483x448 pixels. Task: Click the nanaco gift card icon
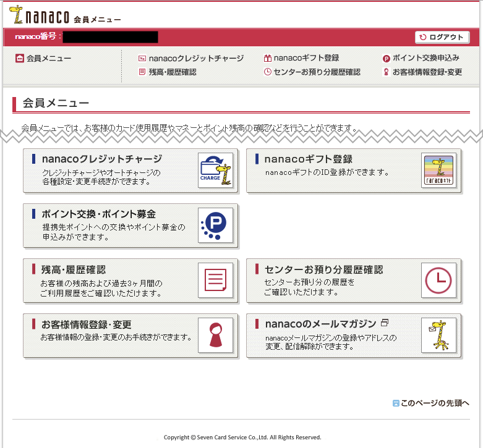[438, 171]
